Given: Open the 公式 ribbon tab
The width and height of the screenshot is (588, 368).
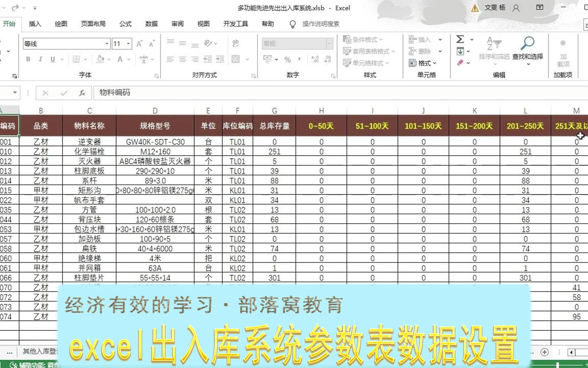Looking at the screenshot, I should (126, 24).
